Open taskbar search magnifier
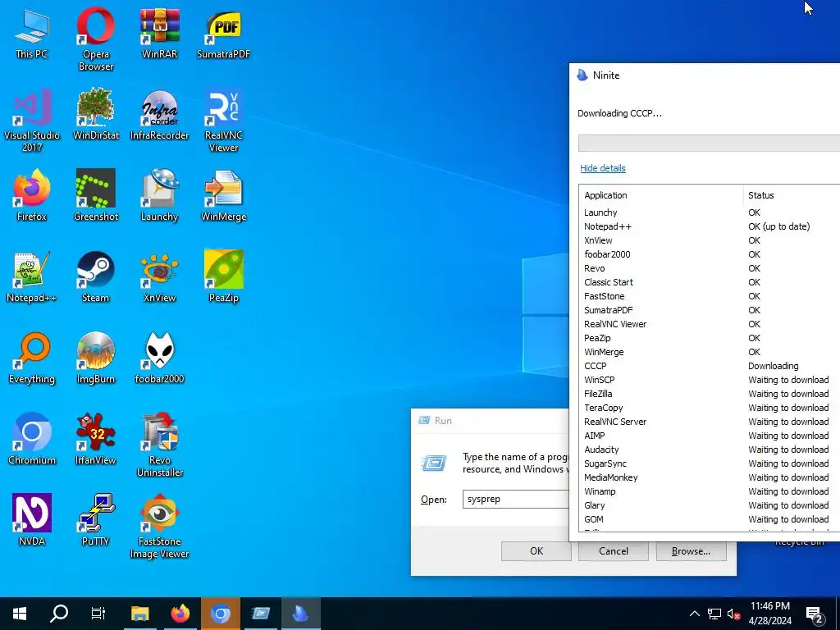840x630 pixels. (x=59, y=614)
